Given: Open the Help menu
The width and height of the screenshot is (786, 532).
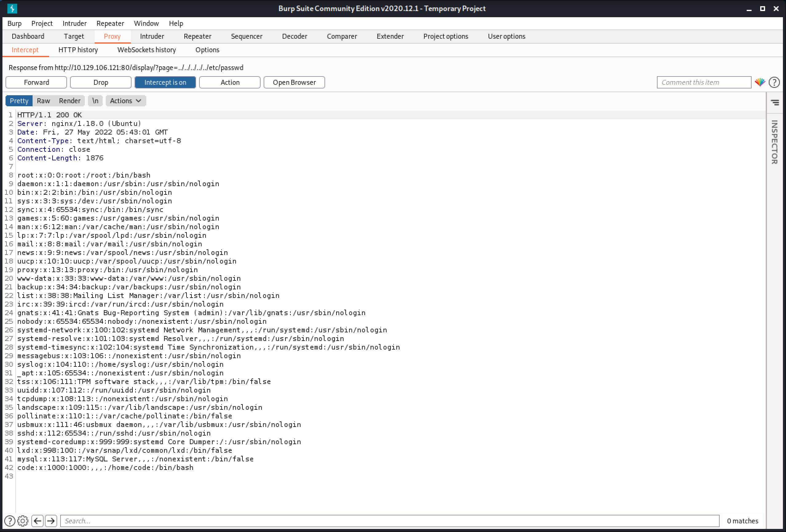Looking at the screenshot, I should pos(176,23).
